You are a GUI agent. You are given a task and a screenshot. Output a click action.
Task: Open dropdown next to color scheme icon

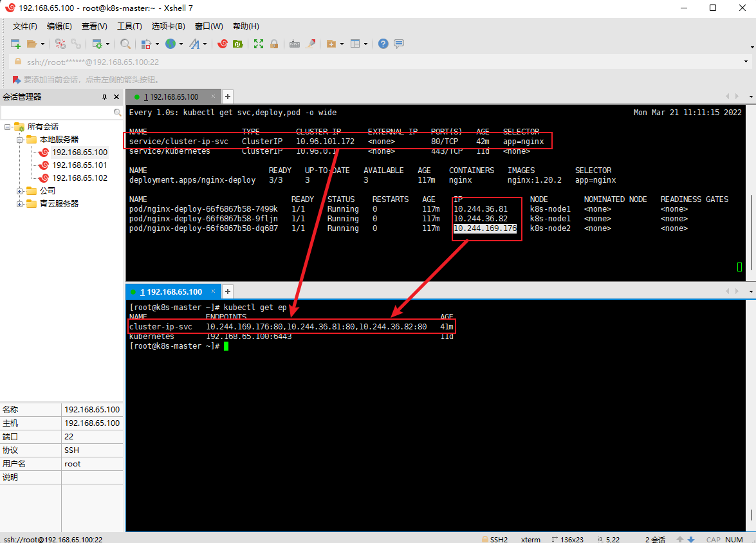click(157, 44)
